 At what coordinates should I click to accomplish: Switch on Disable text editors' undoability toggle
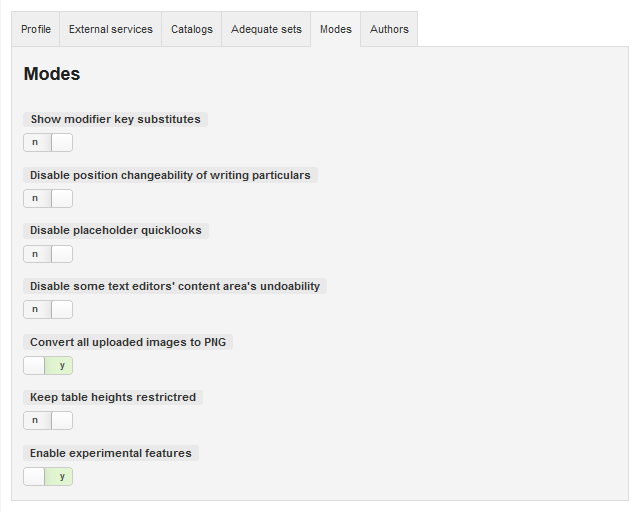pyautogui.click(x=48, y=309)
